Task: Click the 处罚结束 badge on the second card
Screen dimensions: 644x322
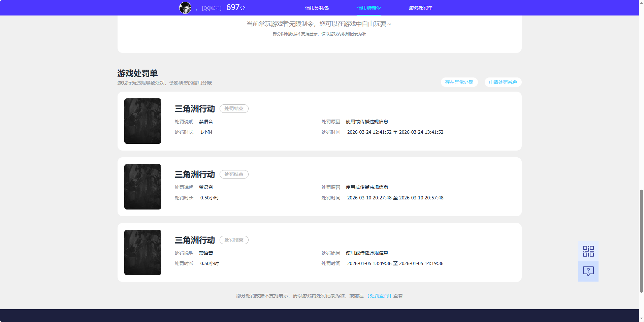Action: pos(234,174)
